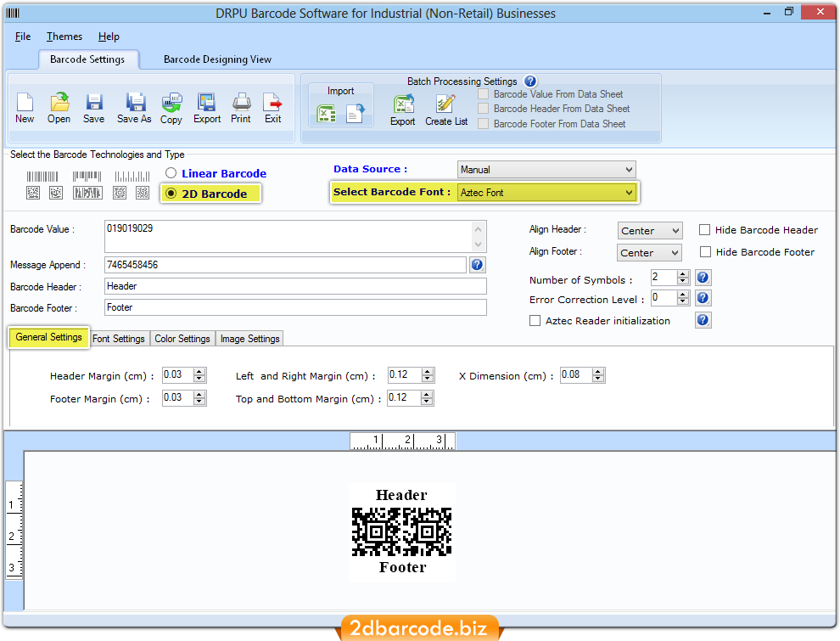Click the Create List icon
This screenshot has width=840, height=641.
(446, 110)
